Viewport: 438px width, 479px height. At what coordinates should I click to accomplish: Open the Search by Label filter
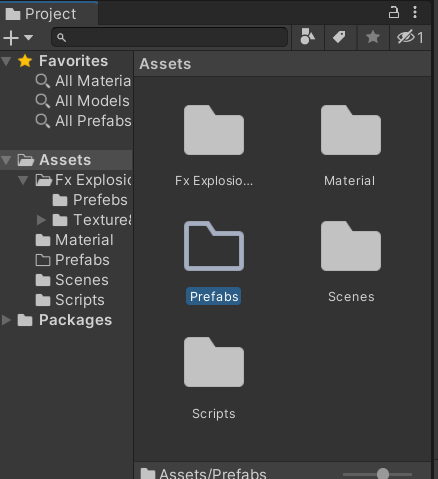(339, 37)
